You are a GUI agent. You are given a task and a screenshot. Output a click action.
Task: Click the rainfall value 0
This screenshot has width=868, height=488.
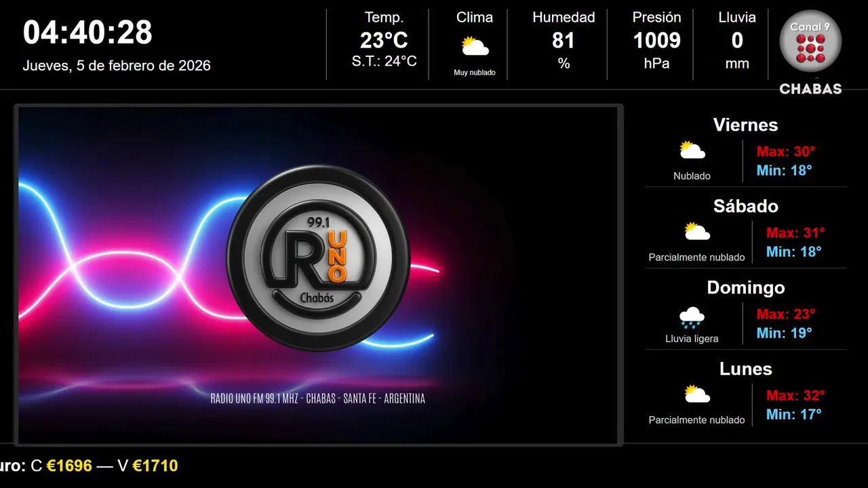pos(737,41)
